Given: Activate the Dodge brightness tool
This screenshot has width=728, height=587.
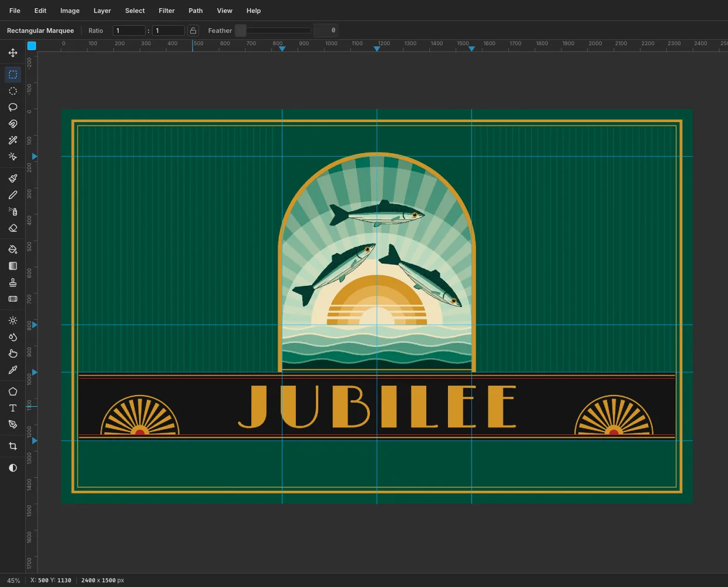Looking at the screenshot, I should pyautogui.click(x=13, y=321).
